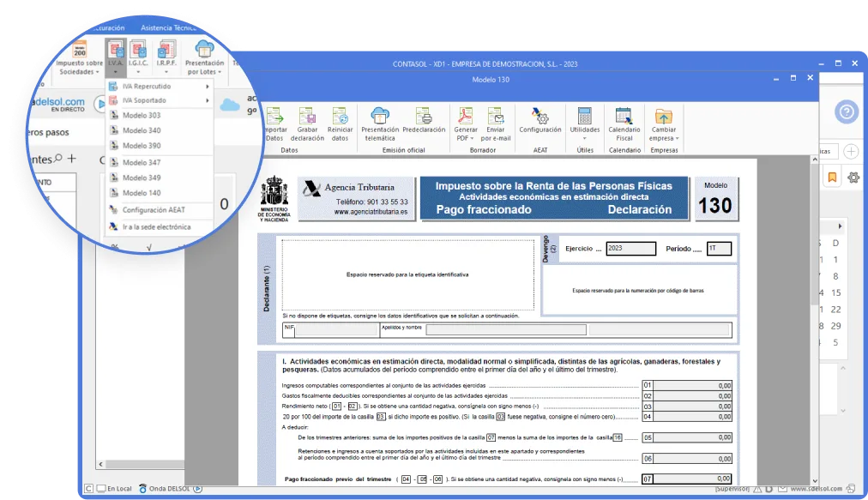Click the play button next to sdelsol.com
Image resolution: width=868 pixels, height=500 pixels.
[101, 104]
